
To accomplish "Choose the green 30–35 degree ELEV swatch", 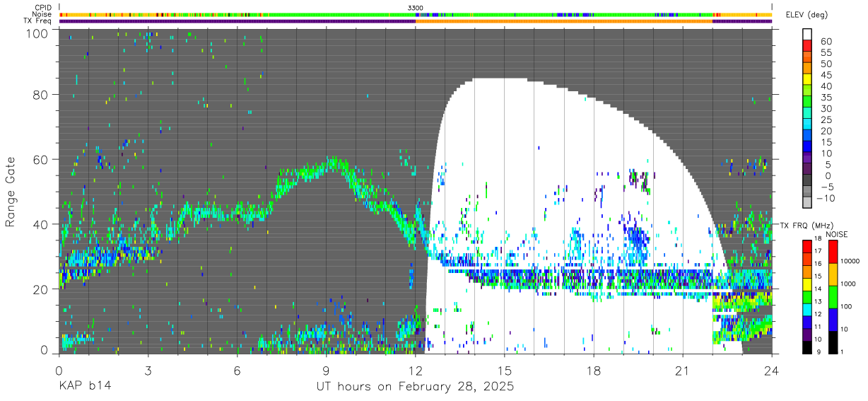I will (807, 103).
